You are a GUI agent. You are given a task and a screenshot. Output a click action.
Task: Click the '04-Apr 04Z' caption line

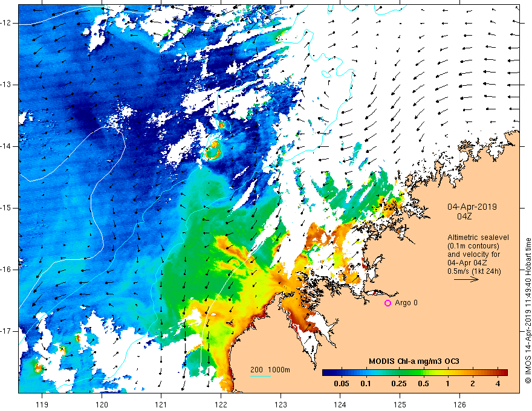coord(469,263)
